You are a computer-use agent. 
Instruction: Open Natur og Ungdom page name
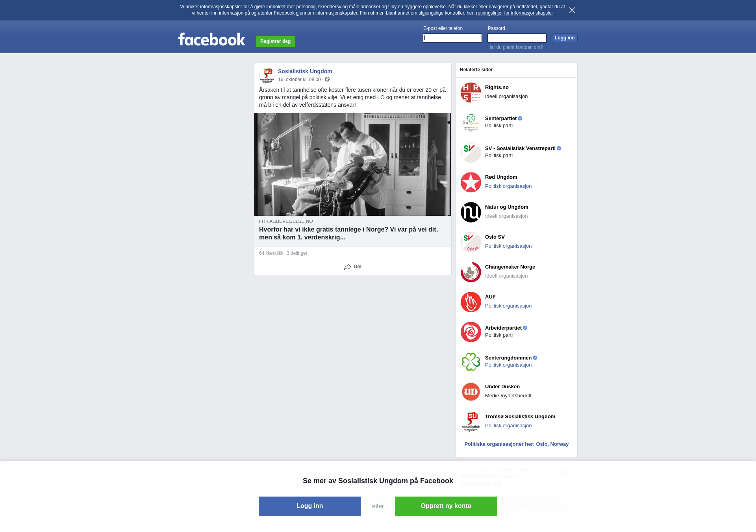(507, 207)
